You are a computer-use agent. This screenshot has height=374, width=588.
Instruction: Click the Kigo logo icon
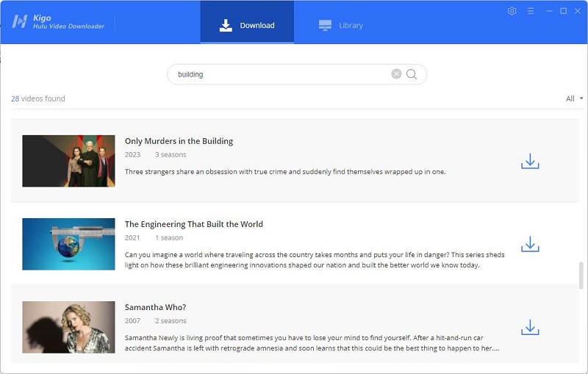20,21
